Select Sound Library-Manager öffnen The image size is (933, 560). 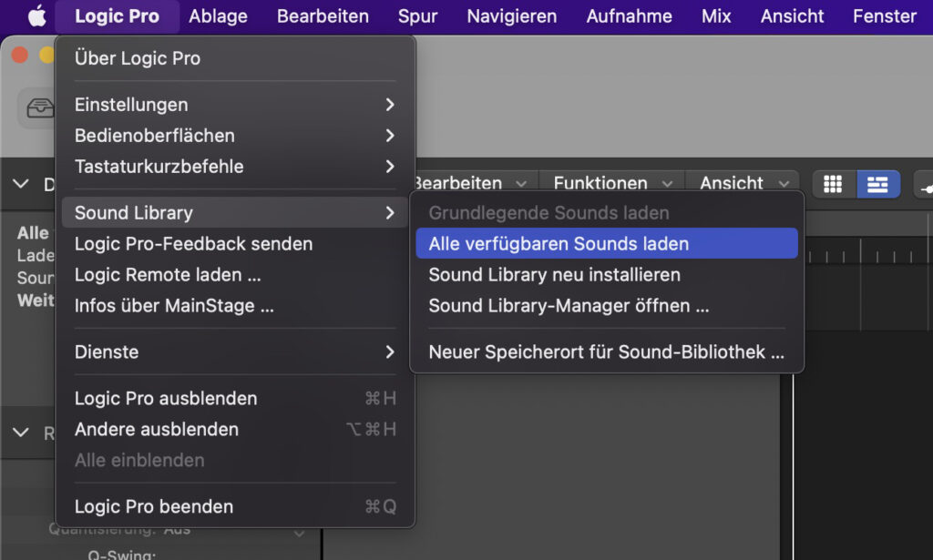coord(606,306)
